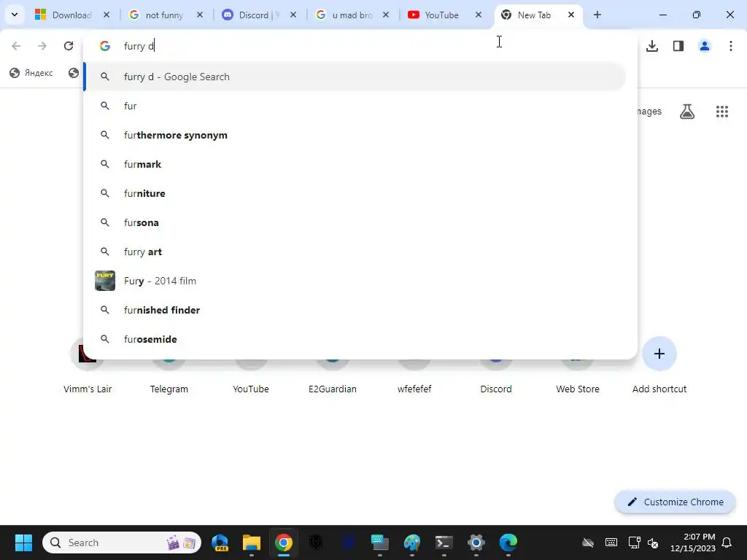Open Outlook PRE taskbar icon

220,542
